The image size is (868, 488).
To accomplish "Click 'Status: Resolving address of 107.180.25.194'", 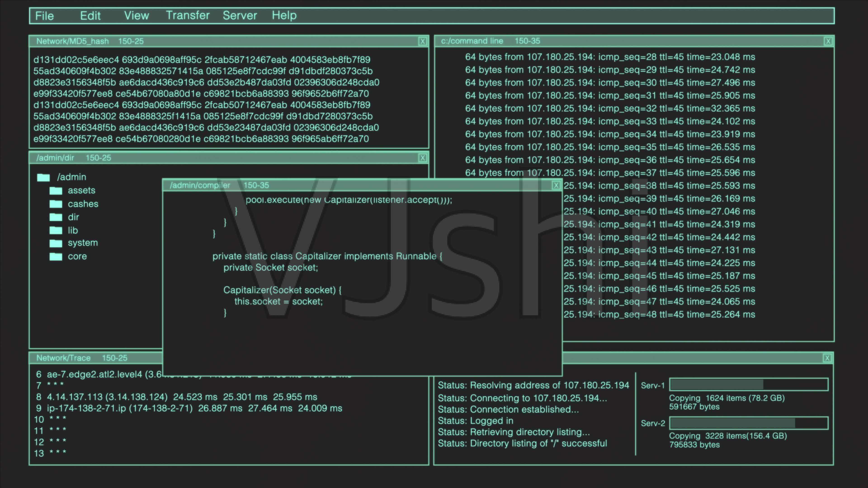I will pyautogui.click(x=533, y=385).
